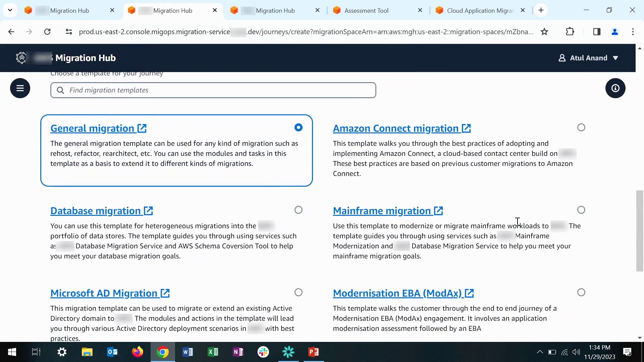Select the Database migration template radio

[x=299, y=210]
